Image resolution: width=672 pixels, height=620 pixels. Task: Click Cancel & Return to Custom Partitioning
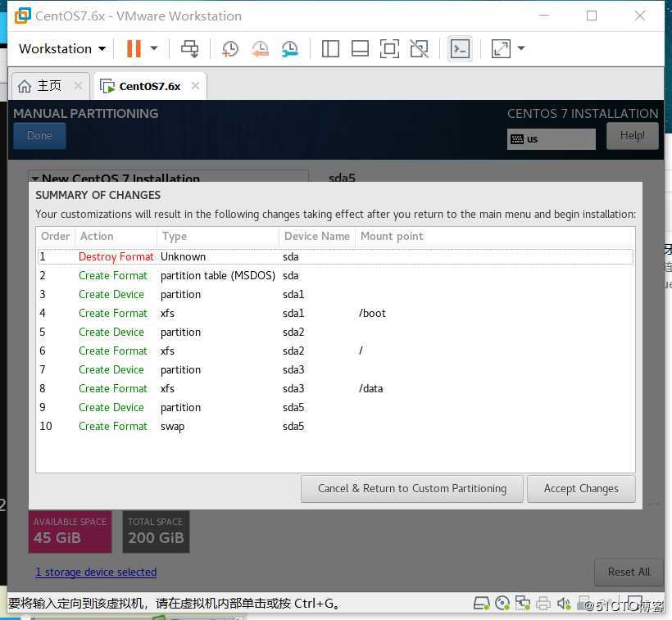[x=412, y=489]
